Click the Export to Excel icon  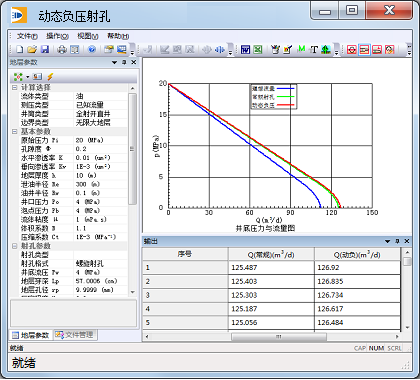tap(258, 50)
